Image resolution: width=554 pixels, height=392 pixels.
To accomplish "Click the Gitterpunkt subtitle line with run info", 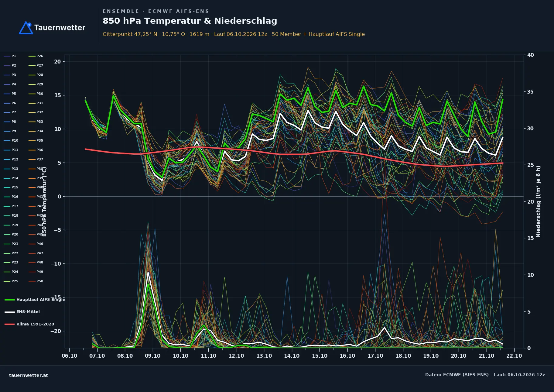I will [234, 34].
